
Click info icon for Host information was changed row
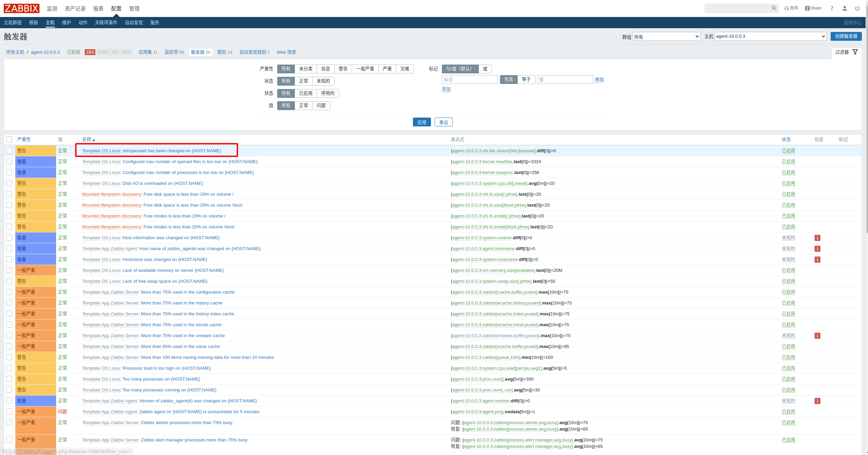[x=817, y=238]
